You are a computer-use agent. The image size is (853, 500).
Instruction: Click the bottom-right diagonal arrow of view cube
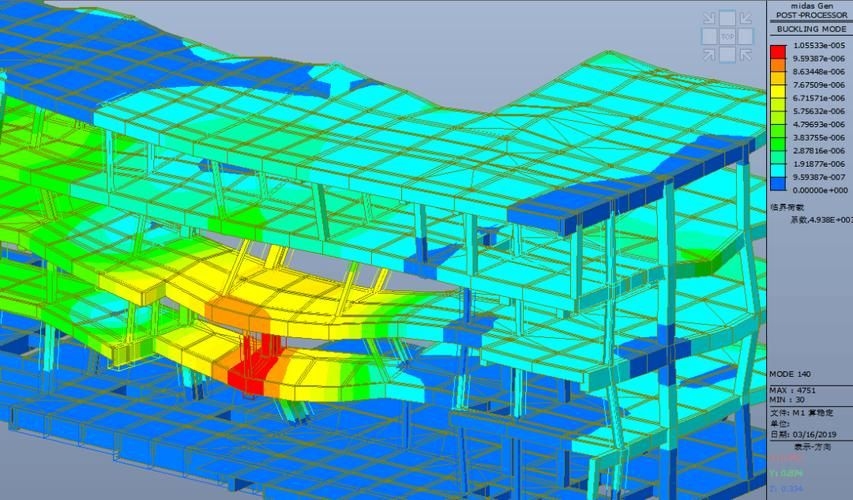pos(746,56)
